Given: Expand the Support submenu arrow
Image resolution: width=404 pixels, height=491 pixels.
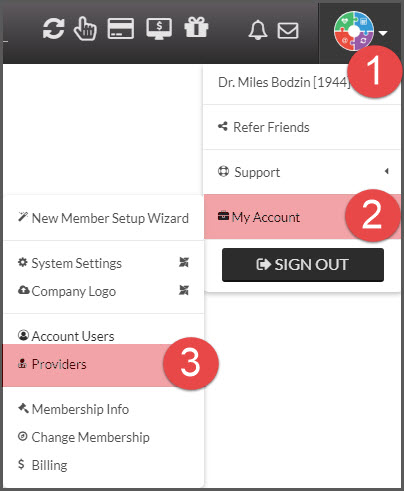Looking at the screenshot, I should (386, 171).
